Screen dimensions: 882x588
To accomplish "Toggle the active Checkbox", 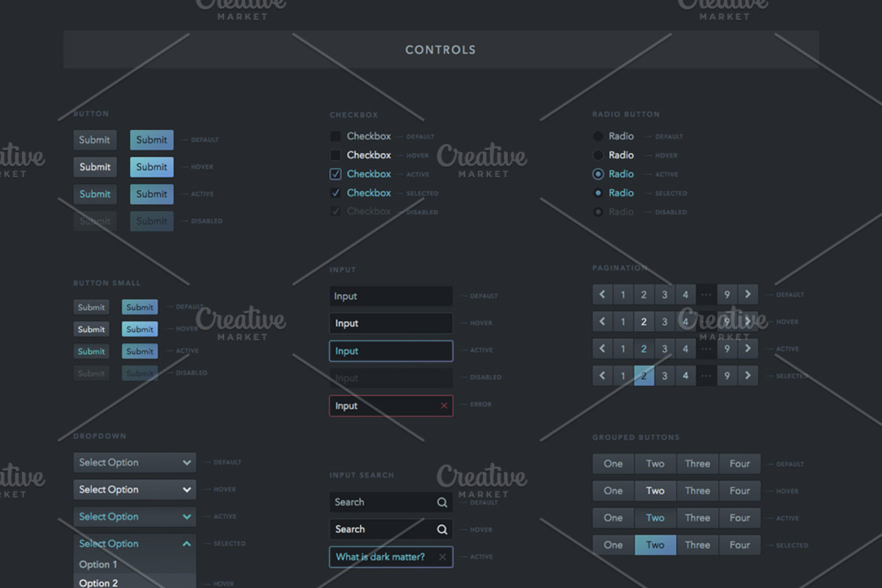I will 336,173.
